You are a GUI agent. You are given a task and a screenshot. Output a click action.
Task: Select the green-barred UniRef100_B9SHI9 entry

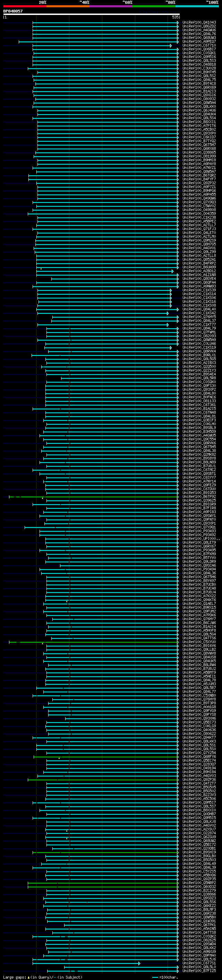coord(199,852)
